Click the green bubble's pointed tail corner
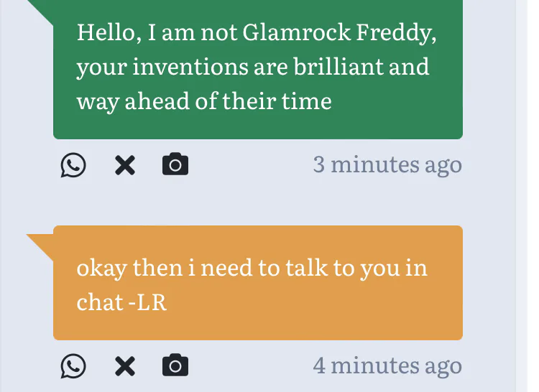539x392 pixels. click(42, 7)
